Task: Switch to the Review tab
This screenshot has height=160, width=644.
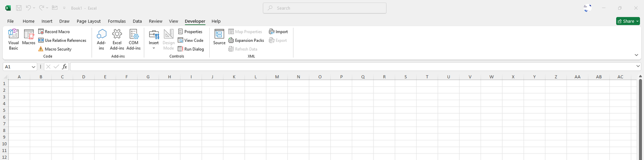Action: point(155,21)
